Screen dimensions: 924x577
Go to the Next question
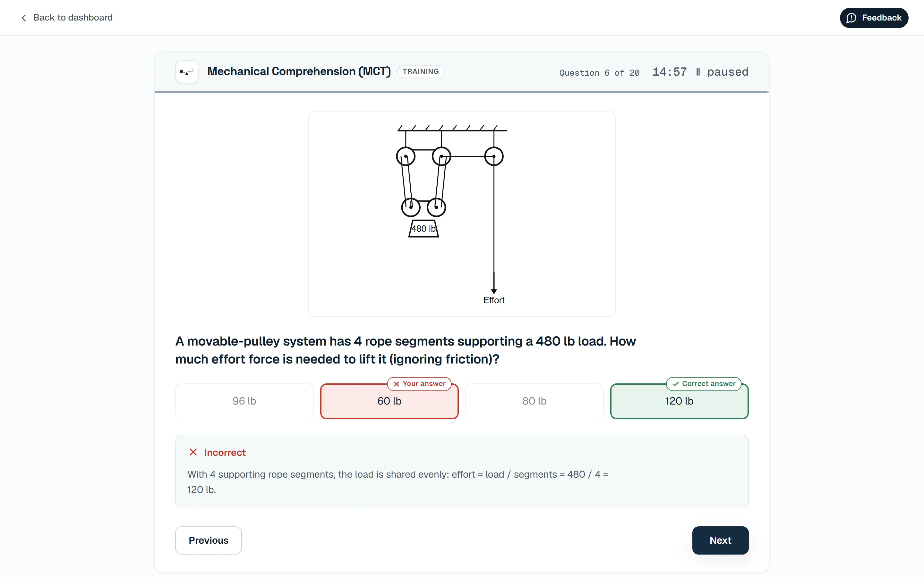720,540
